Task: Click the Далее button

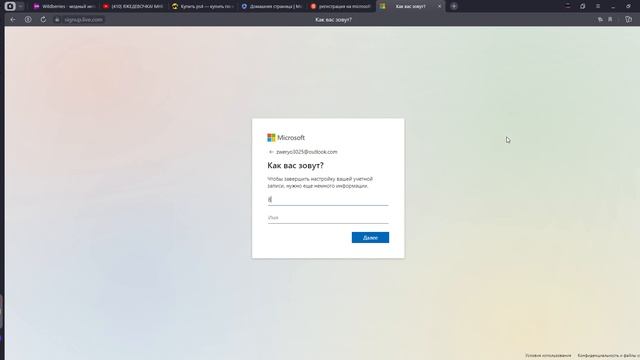Action: tap(370, 238)
